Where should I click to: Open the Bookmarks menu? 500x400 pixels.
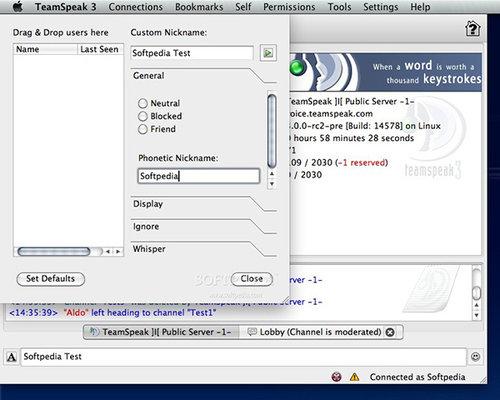pyautogui.click(x=199, y=7)
